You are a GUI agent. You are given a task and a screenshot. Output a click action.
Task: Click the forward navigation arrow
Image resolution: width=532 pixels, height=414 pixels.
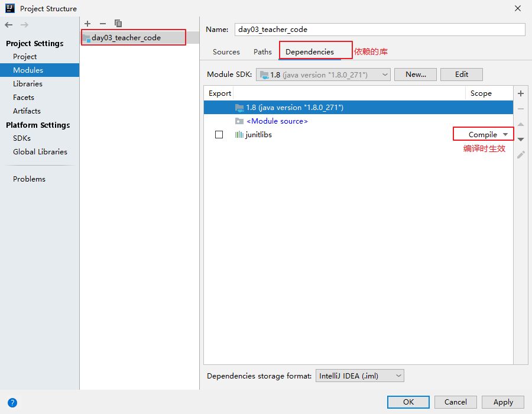[x=24, y=25]
